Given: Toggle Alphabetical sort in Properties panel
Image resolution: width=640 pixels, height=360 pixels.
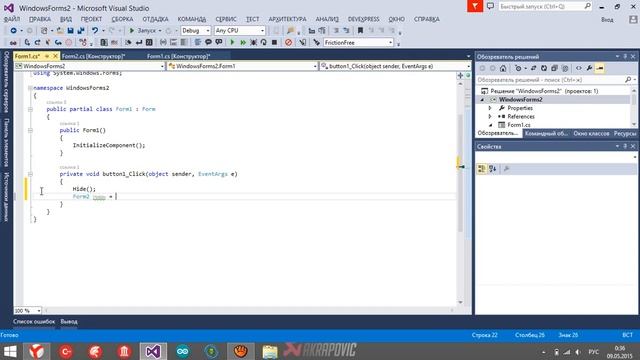Looking at the screenshot, I should tap(493, 169).
